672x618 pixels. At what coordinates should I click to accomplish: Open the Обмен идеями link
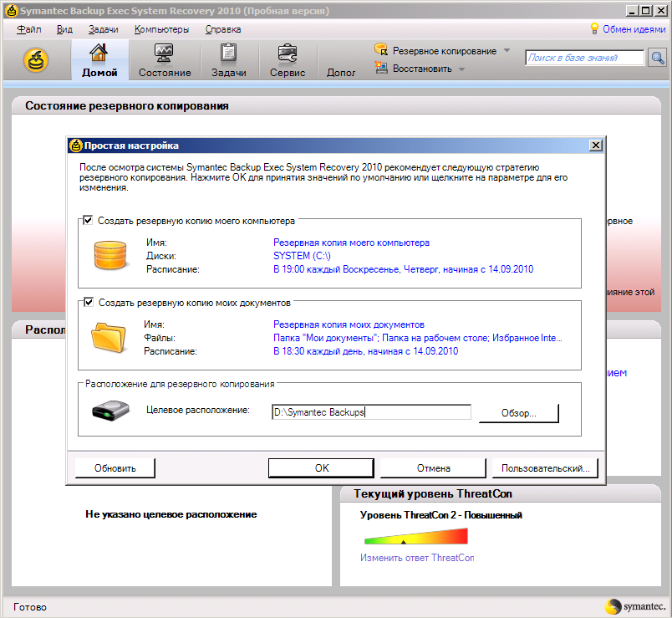point(634,29)
